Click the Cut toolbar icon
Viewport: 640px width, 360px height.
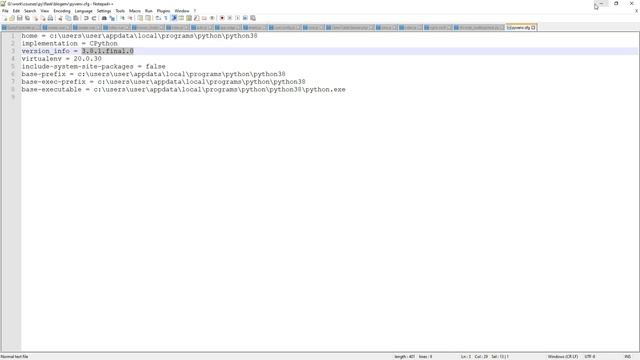60,18
